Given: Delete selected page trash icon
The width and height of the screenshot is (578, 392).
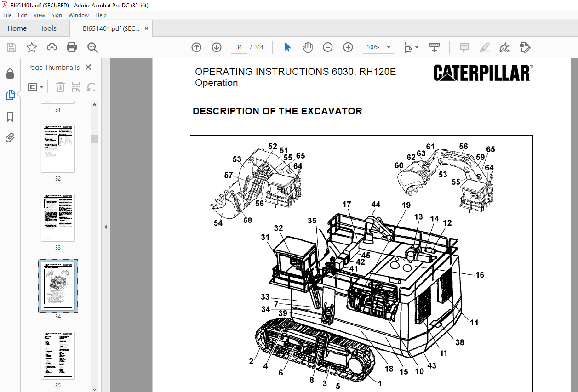Looking at the screenshot, I should pos(60,87).
